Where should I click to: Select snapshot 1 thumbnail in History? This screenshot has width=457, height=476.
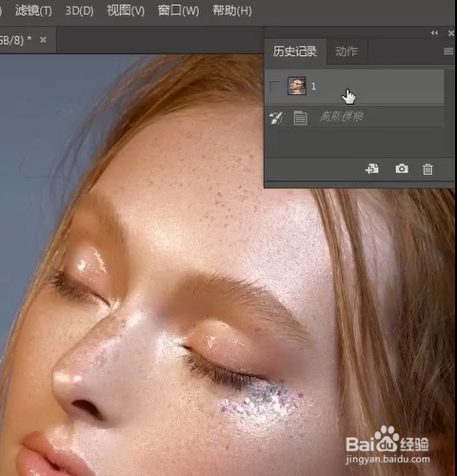tap(297, 86)
